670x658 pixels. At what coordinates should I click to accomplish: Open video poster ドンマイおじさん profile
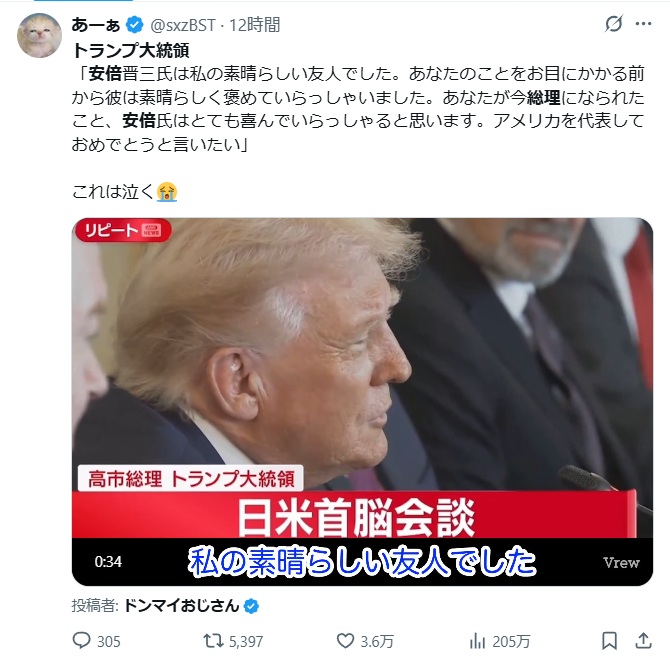tap(181, 606)
